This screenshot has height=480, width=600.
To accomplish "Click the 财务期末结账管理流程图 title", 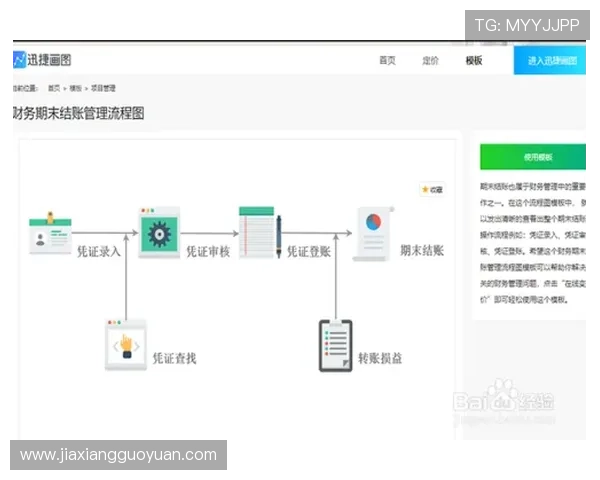I will (x=78, y=113).
